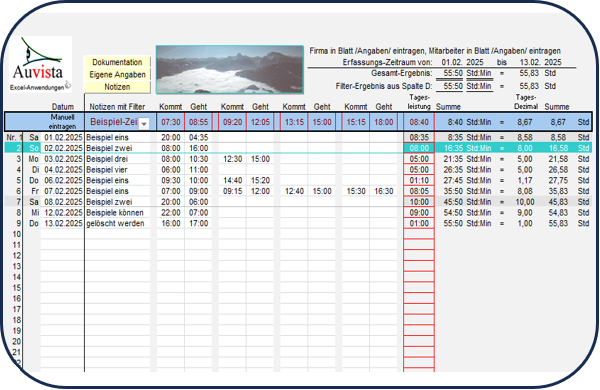
Task: Click the Auvista logo
Action: point(40,64)
